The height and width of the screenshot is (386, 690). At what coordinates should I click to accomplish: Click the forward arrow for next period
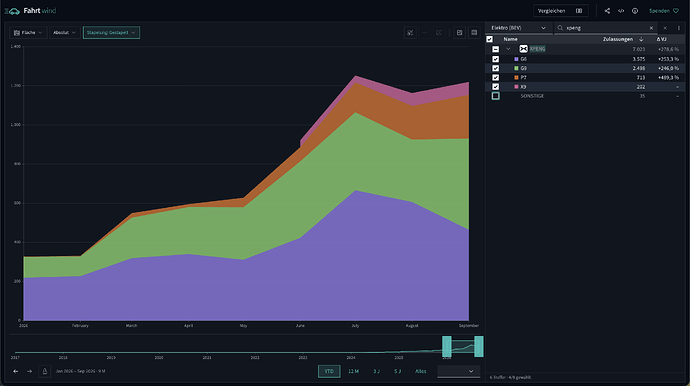coord(29,371)
